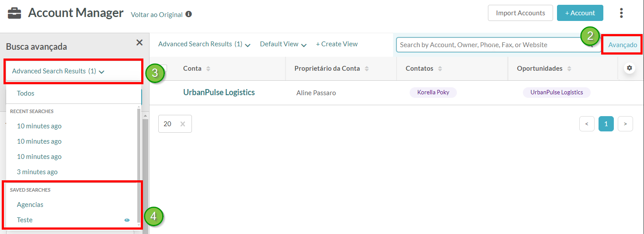Select the Agencias saved search

(x=30, y=205)
